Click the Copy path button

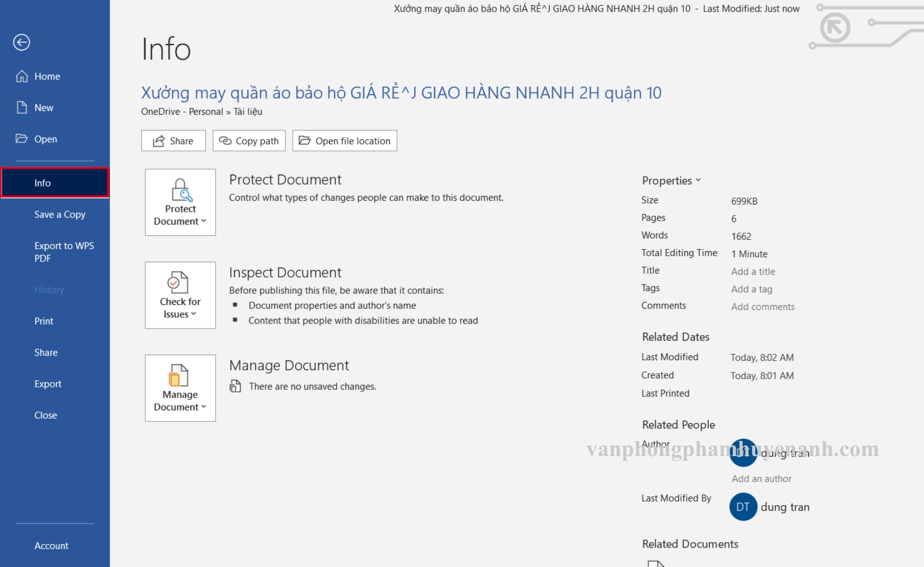coord(249,141)
